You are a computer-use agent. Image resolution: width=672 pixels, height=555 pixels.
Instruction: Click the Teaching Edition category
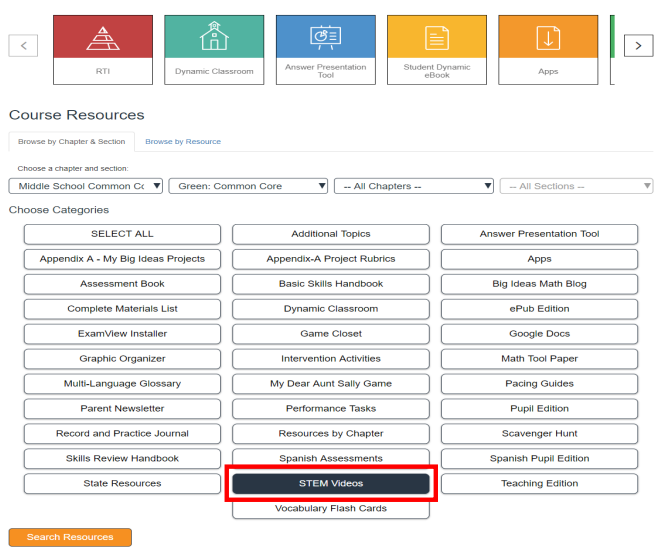pos(540,483)
